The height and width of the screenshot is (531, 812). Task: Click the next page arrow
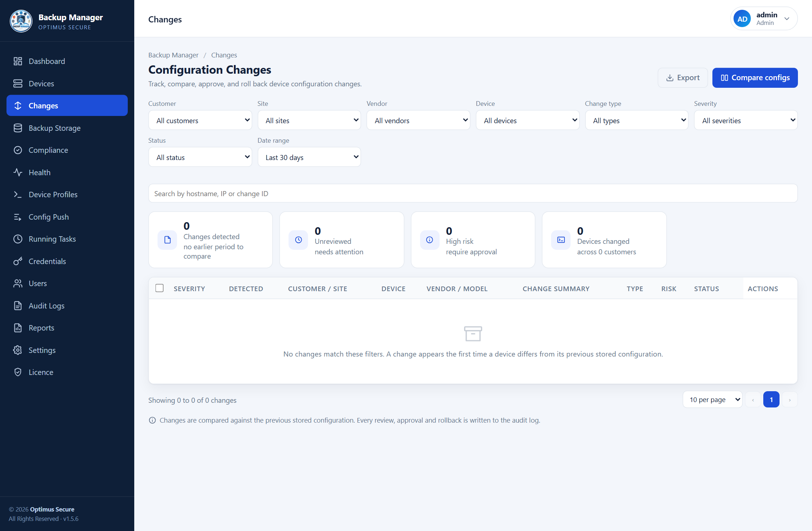(x=790, y=400)
